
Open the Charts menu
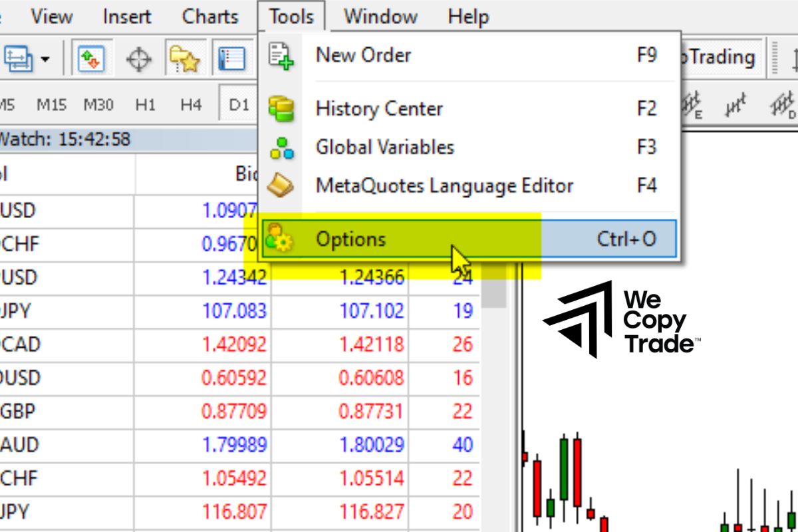pos(210,16)
